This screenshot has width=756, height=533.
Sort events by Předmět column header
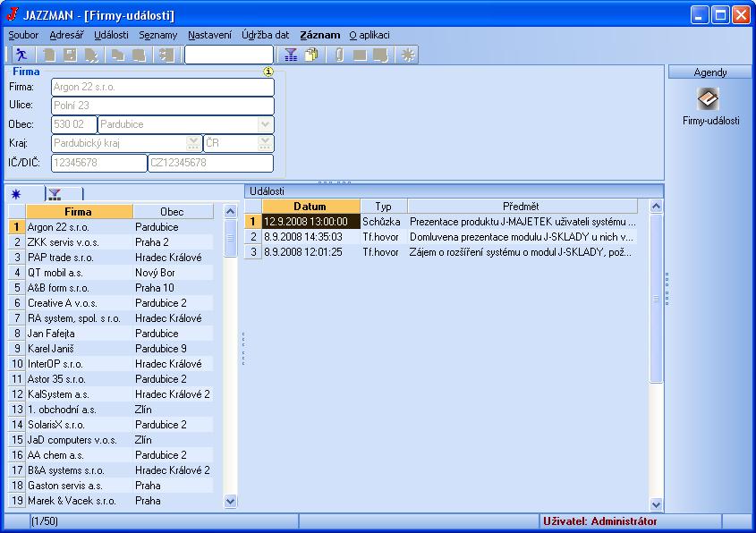(x=522, y=207)
